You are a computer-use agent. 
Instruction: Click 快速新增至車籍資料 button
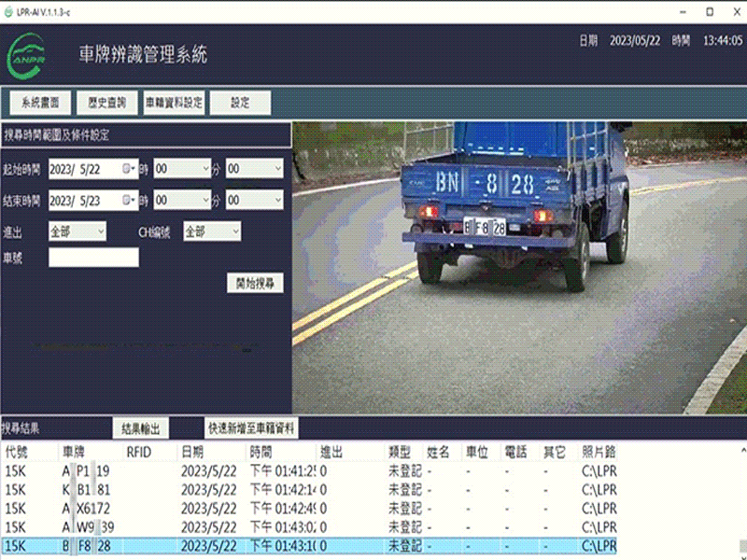252,428
